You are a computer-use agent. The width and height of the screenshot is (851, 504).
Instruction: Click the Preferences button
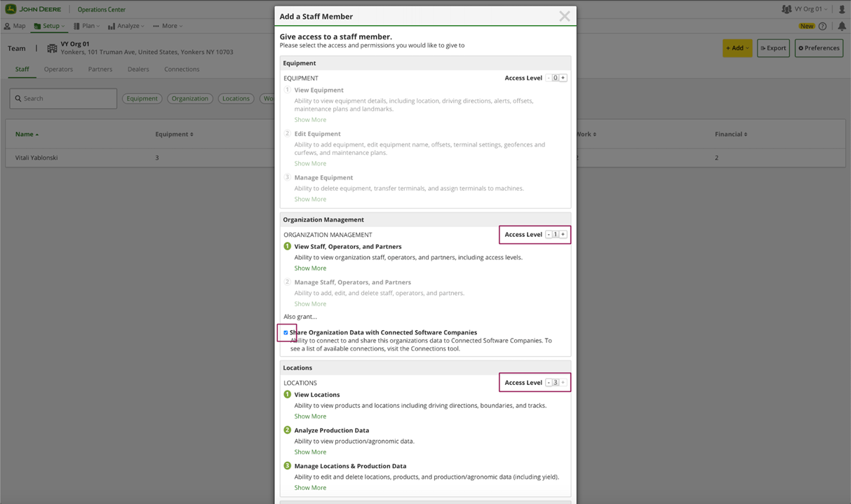(x=819, y=48)
